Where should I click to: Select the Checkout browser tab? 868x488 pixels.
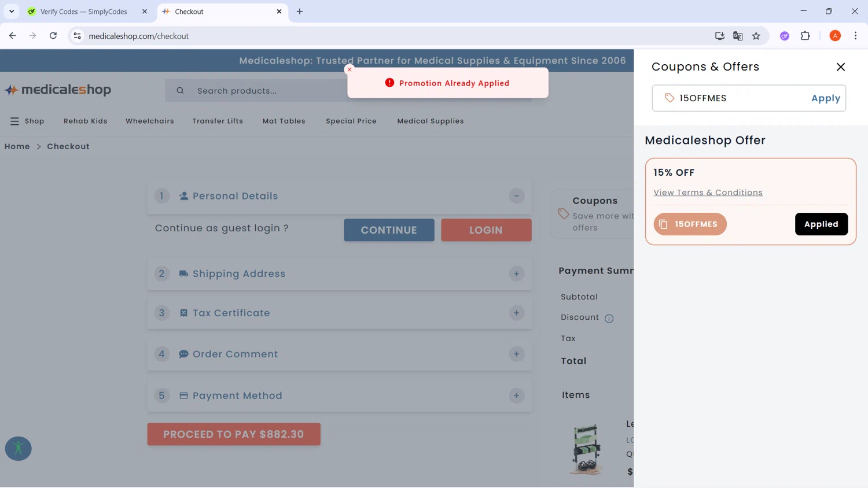(222, 12)
